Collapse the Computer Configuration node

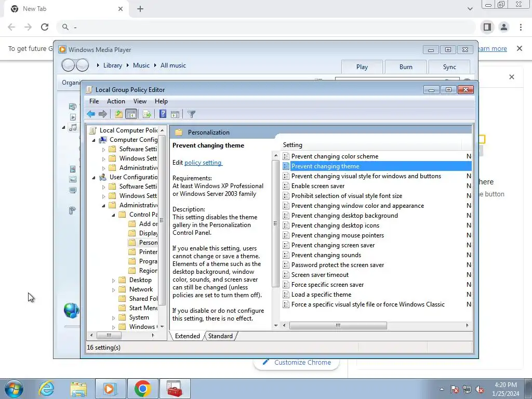click(94, 140)
